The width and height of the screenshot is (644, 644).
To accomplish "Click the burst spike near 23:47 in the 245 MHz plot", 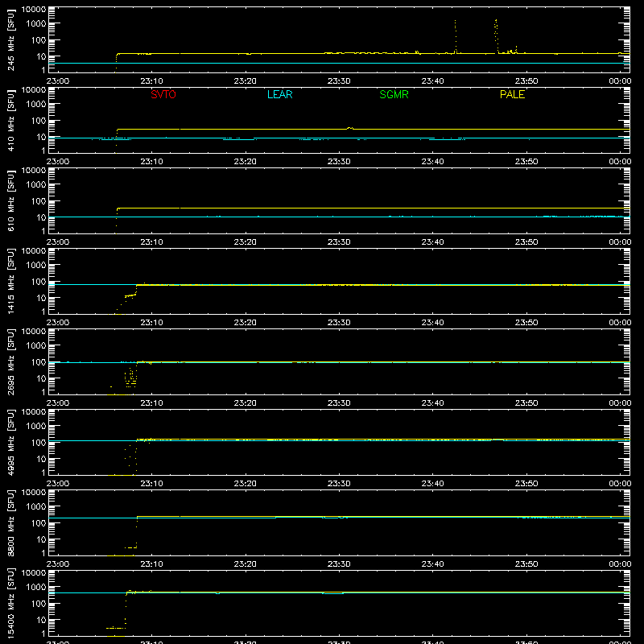I will coord(496,36).
